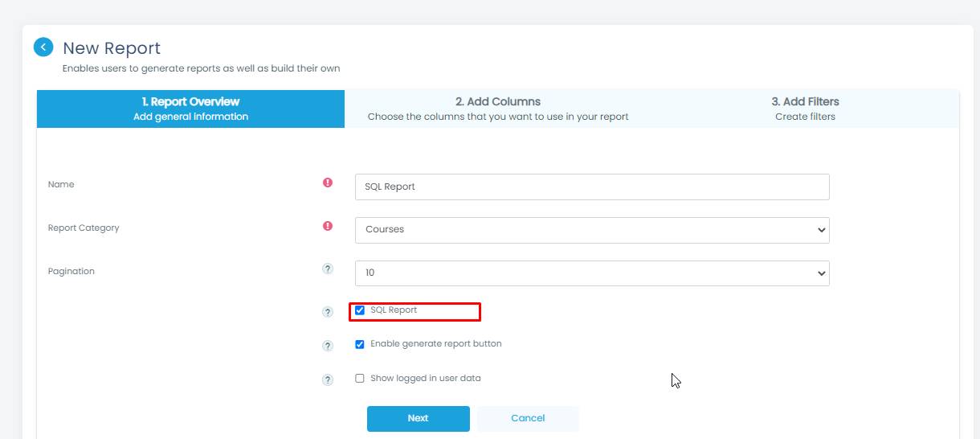
Task: Click the Cancel button
Action: pos(528,418)
